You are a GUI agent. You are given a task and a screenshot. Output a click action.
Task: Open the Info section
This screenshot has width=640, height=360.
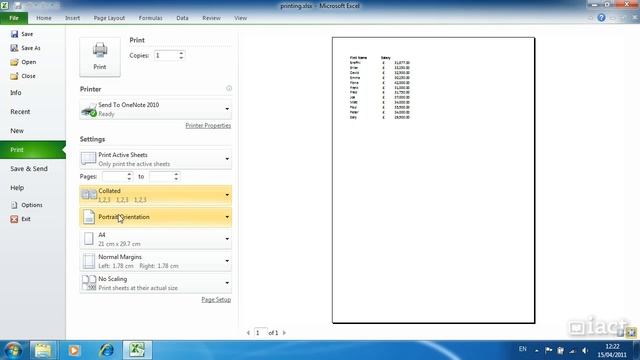16,93
